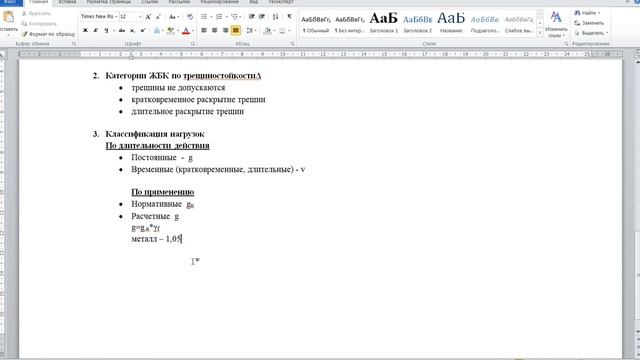This screenshot has height=360, width=640.
Task: Apply the red font color
Action: pyautogui.click(x=186, y=30)
